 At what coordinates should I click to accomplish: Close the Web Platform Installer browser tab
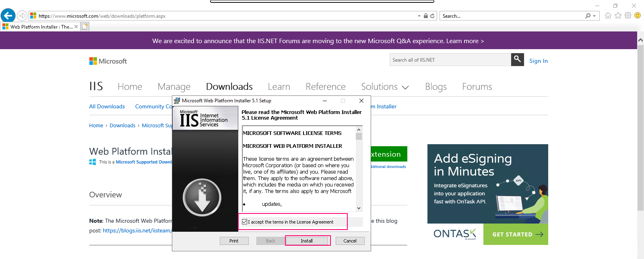coord(76,27)
